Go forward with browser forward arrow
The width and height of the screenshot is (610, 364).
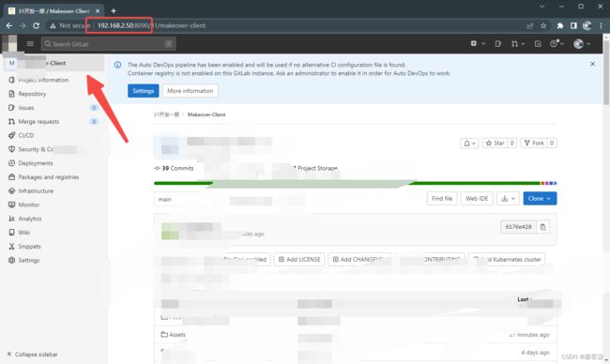coord(23,25)
